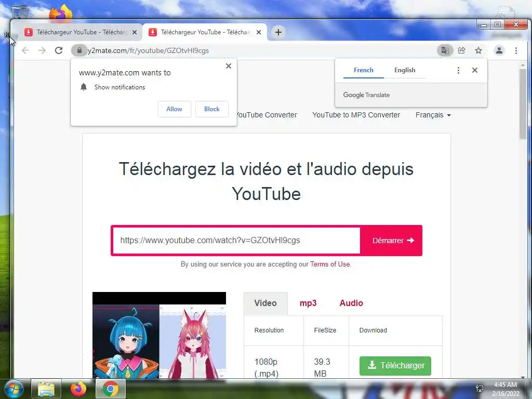The width and height of the screenshot is (532, 399).
Task: Open Firefox from the taskbar
Action: 78,389
